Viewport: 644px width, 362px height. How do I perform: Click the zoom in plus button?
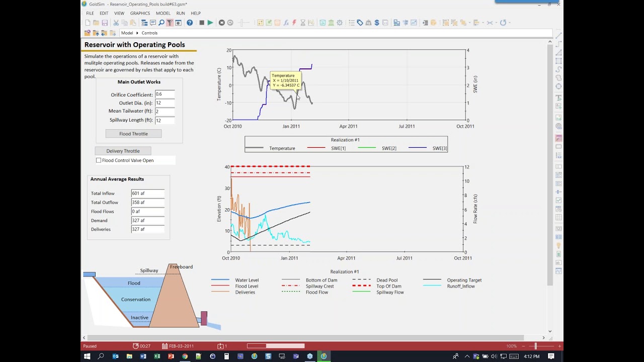pos(559,346)
